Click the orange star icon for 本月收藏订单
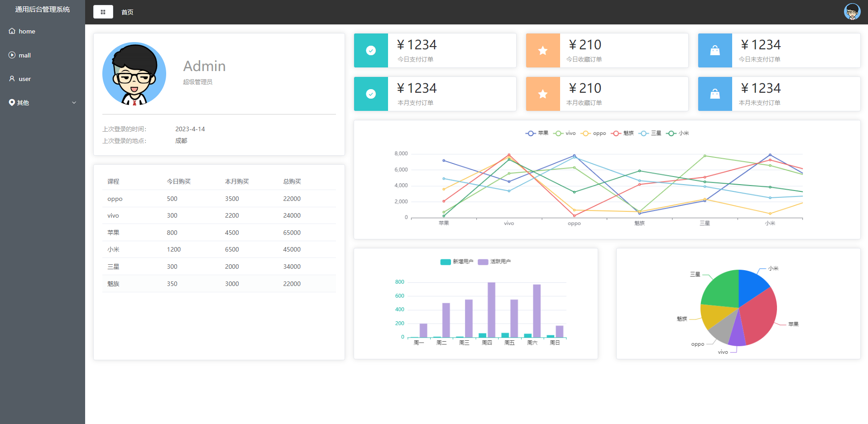868x424 pixels. click(543, 94)
